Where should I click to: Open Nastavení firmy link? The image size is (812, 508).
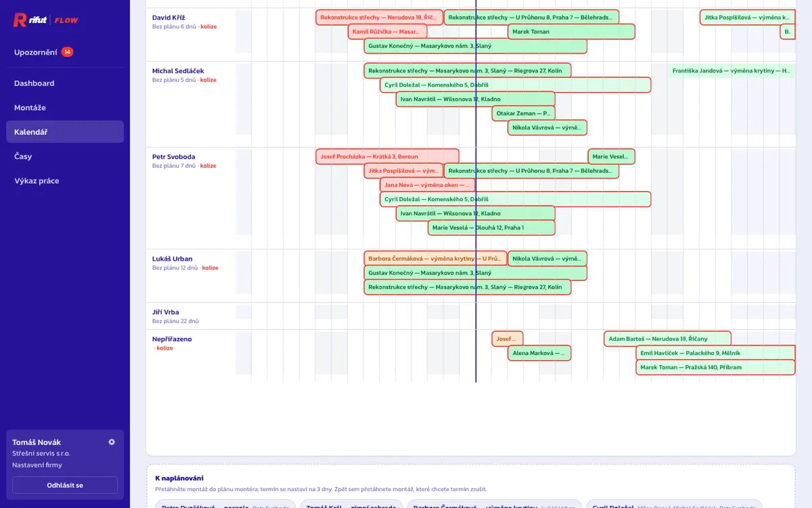pos(37,465)
